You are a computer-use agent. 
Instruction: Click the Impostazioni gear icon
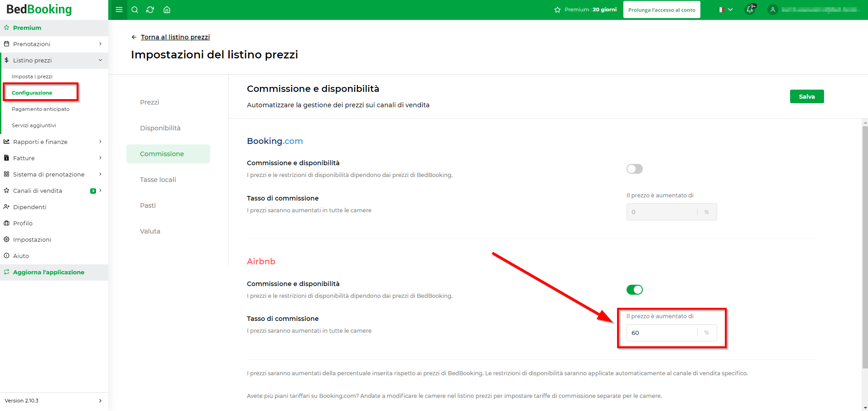pos(6,239)
